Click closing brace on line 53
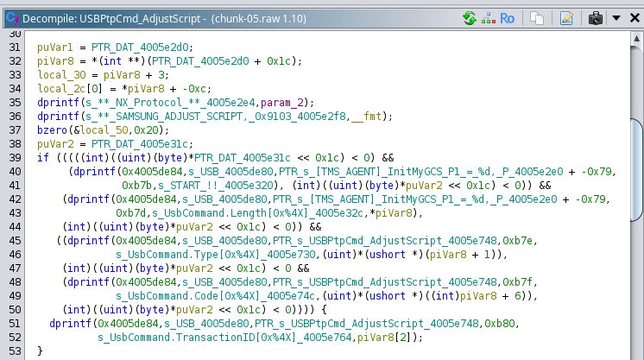The image size is (644, 360). tap(40, 351)
